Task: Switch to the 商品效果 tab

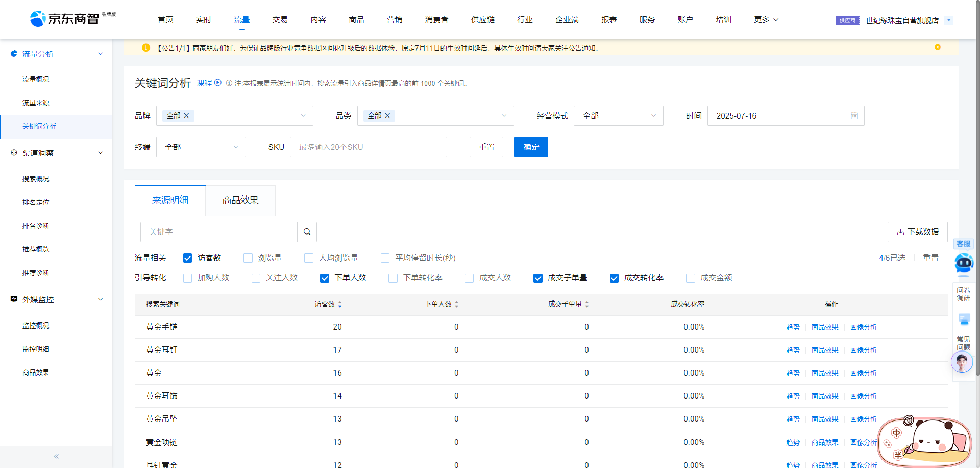Action: (240, 200)
